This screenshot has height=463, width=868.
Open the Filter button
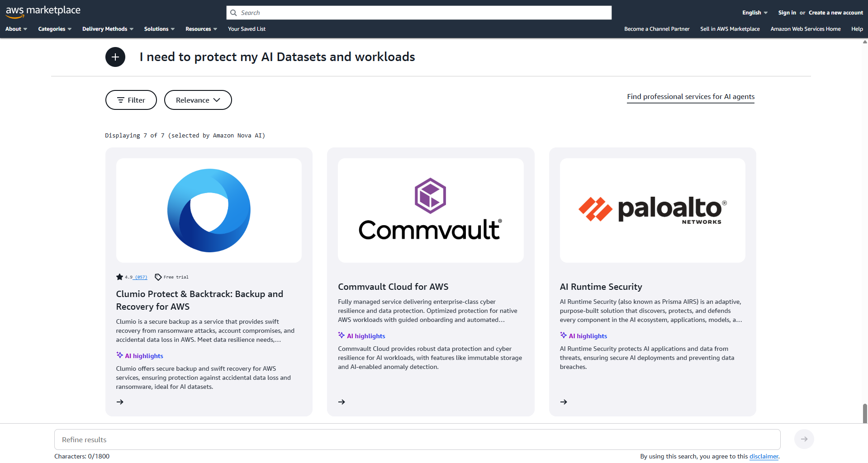pyautogui.click(x=131, y=100)
